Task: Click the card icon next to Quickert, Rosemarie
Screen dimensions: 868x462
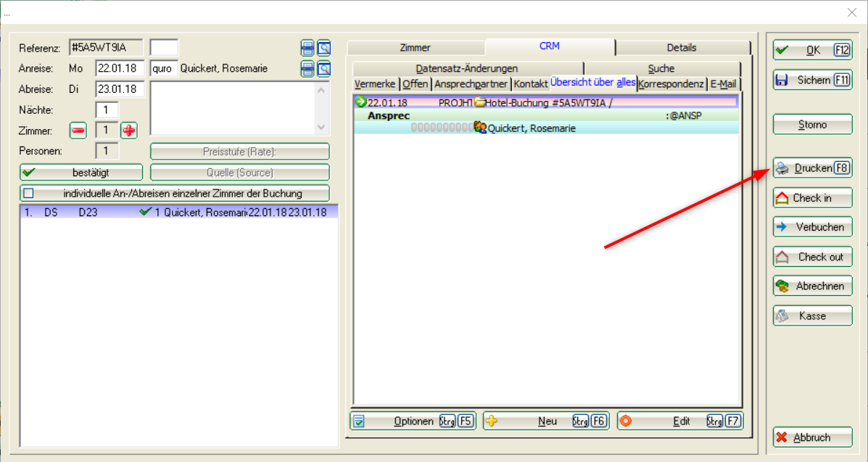Action: [307, 69]
